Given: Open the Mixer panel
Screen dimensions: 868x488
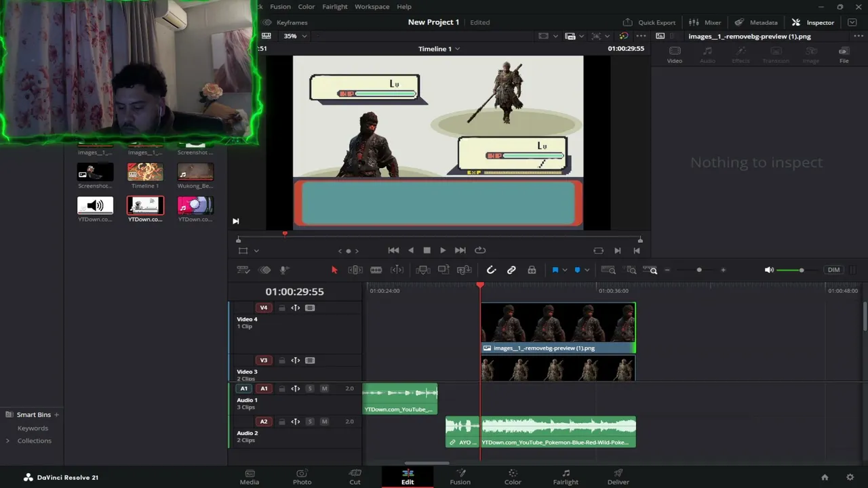Looking at the screenshot, I should coord(705,22).
